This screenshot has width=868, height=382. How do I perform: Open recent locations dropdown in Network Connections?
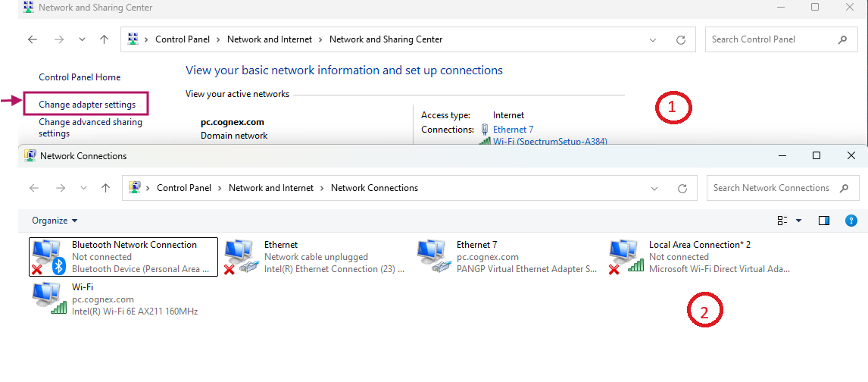[83, 188]
